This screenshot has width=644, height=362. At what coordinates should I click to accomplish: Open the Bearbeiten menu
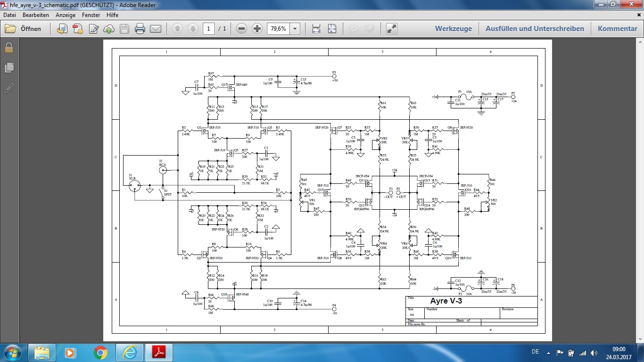pos(36,15)
